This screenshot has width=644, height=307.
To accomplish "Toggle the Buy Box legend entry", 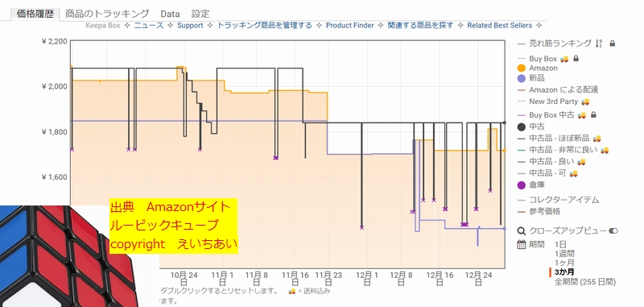I will [543, 59].
